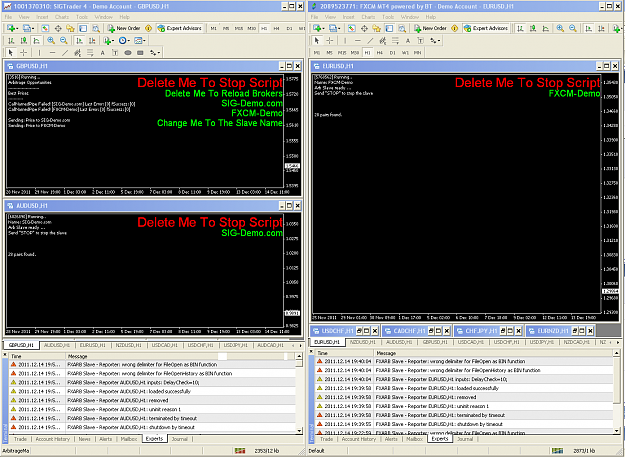
Task: Open Profiles dropdown in FXCM window
Action: coord(334,28)
